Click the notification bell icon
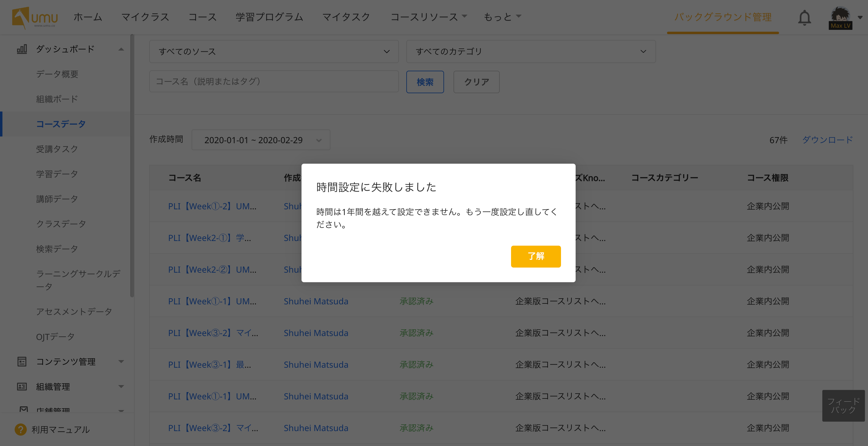This screenshot has width=868, height=446. 804,18
